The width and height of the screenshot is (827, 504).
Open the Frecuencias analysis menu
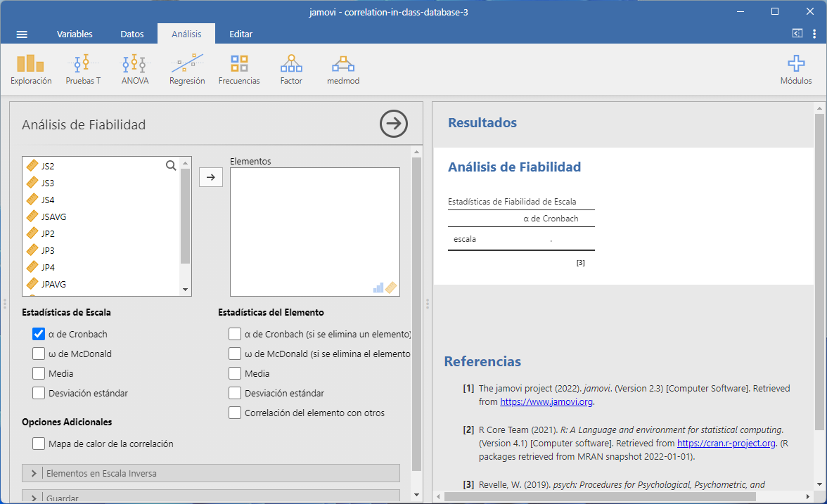tap(239, 70)
